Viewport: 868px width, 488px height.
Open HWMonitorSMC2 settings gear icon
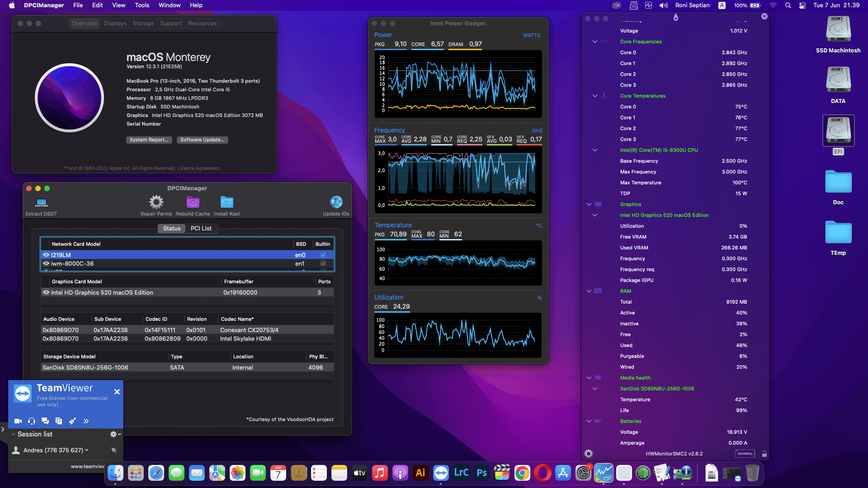point(589,454)
